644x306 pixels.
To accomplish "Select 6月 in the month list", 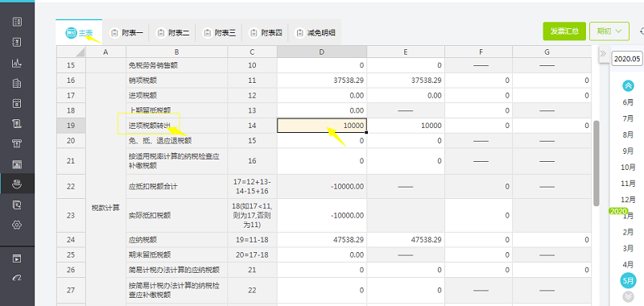I will pos(628,103).
